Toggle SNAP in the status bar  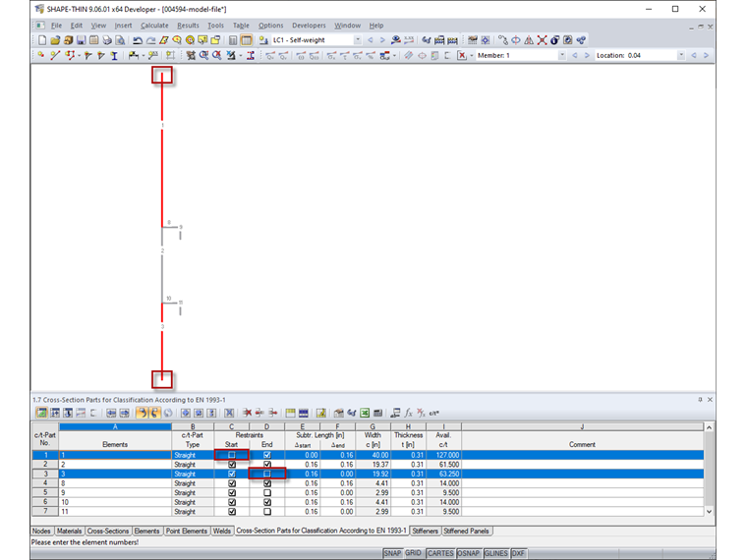point(392,553)
